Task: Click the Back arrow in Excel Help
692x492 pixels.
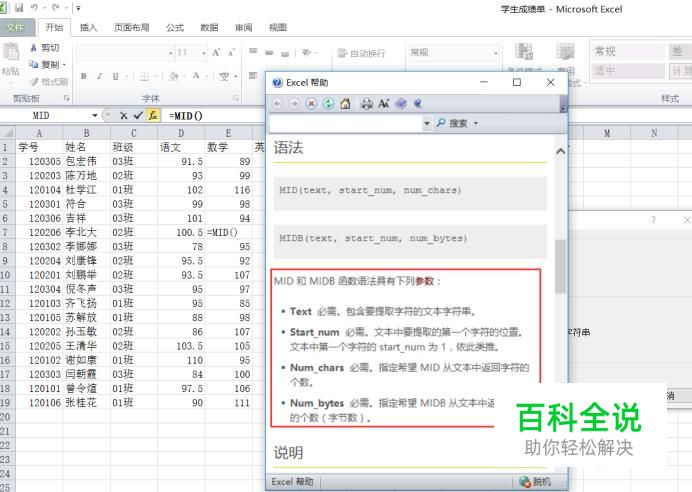Action: point(277,104)
